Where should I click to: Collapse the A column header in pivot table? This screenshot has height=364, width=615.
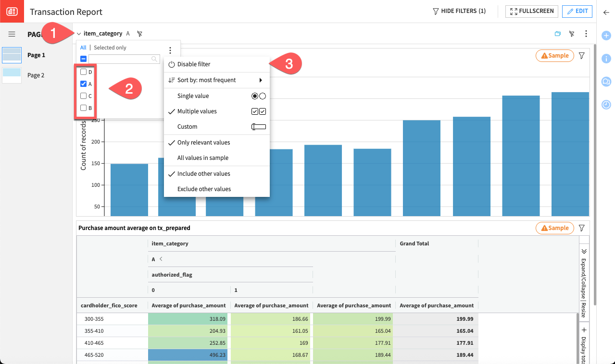click(161, 259)
